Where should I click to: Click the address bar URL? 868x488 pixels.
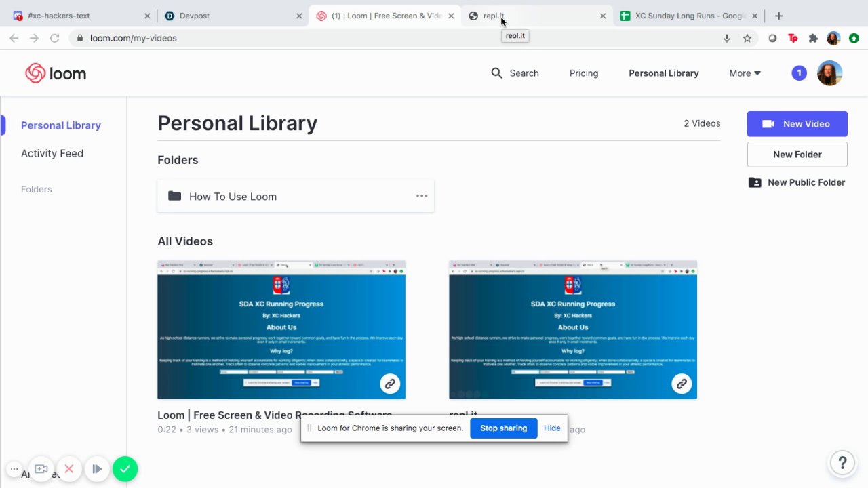[x=134, y=38]
